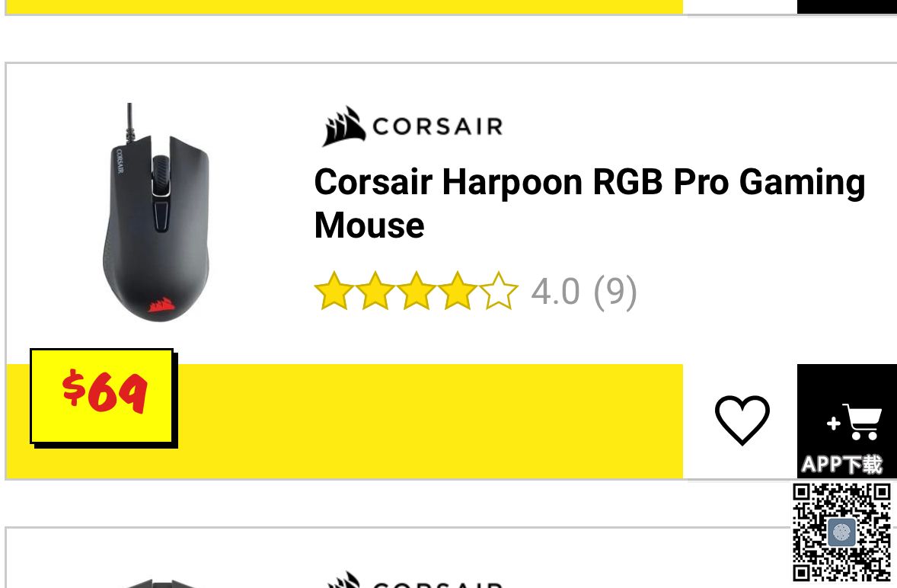Open the Corsair Harpoon RGB Pro Gaming Mouse title

[x=590, y=203]
